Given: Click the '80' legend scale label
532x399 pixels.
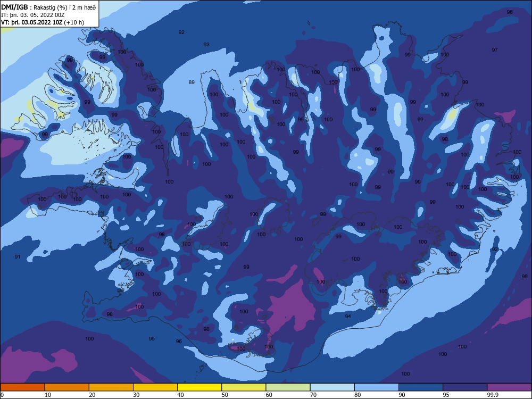Looking at the screenshot, I should 358,395.
